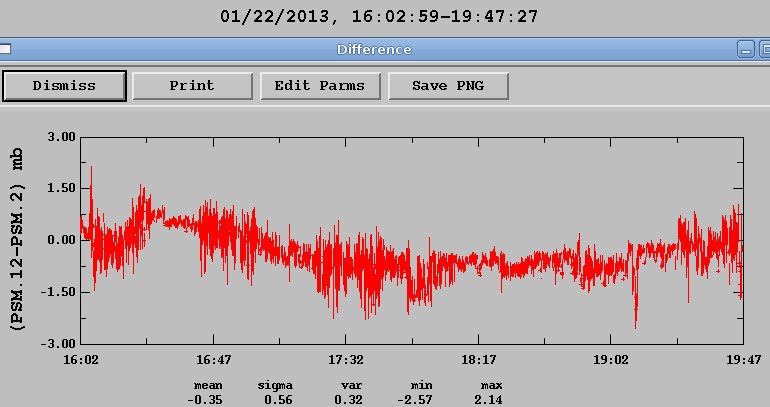Click the 'sigma' statistics label
Viewport: 770px width, 407px height.
pos(275,386)
